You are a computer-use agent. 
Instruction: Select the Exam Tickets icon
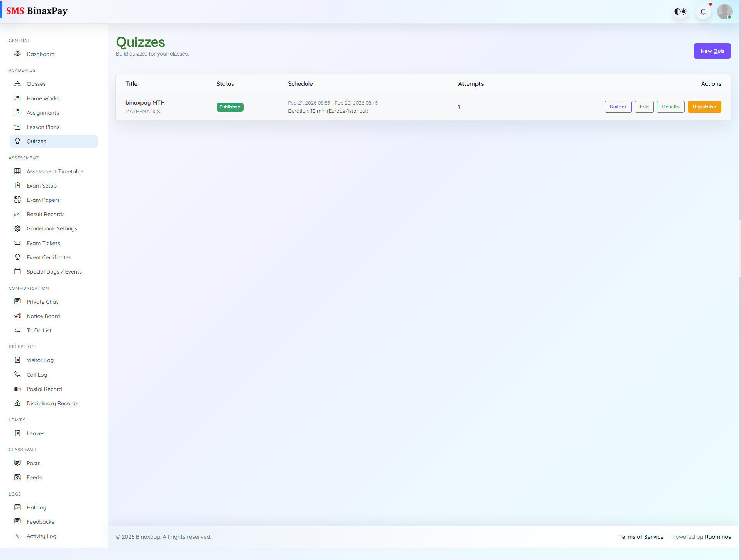click(x=18, y=243)
